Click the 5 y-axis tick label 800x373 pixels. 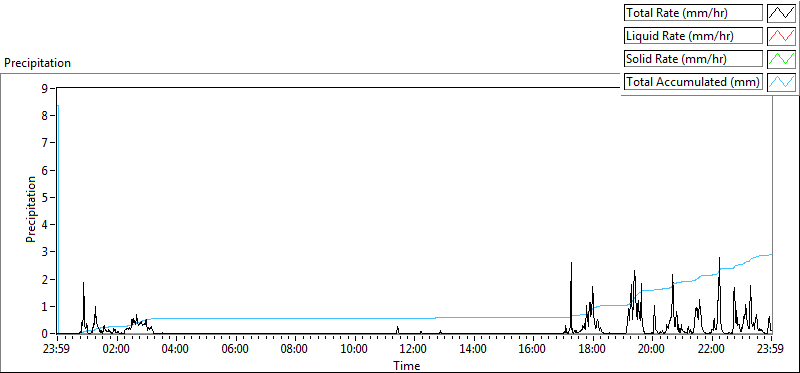click(x=45, y=197)
